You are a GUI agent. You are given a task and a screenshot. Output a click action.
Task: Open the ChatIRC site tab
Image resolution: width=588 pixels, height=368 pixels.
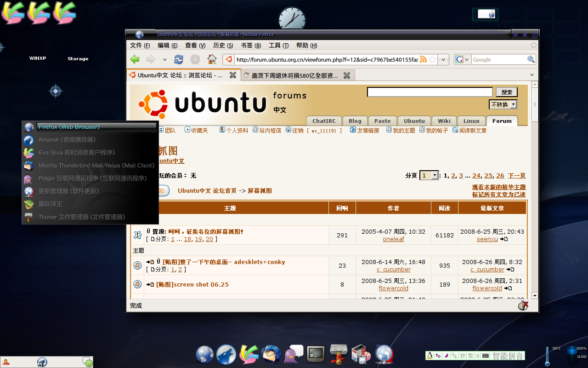[x=324, y=121]
